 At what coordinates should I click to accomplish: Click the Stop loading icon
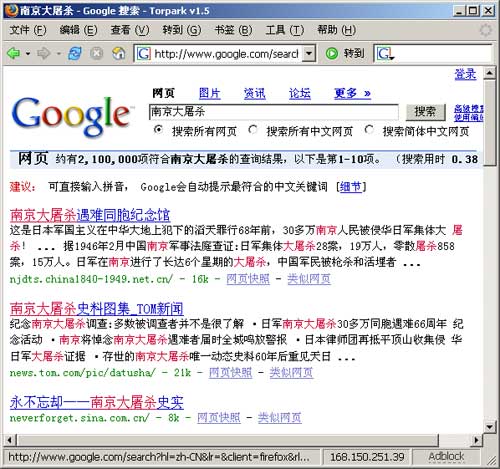point(97,53)
